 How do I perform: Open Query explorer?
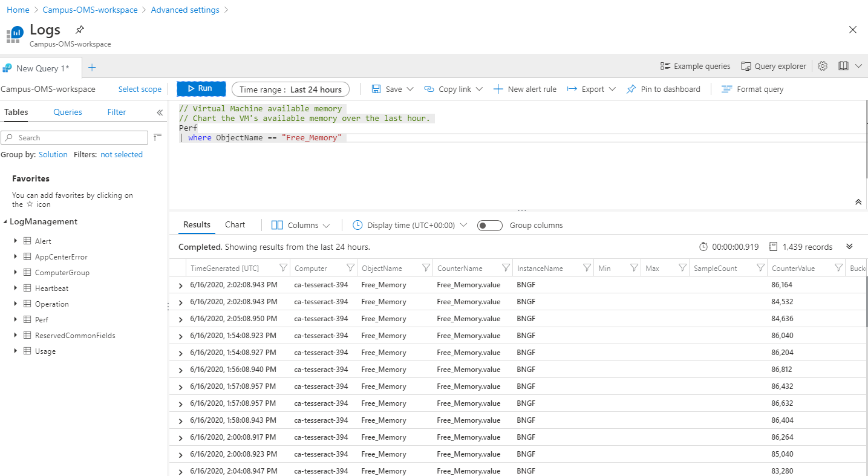[x=773, y=66]
